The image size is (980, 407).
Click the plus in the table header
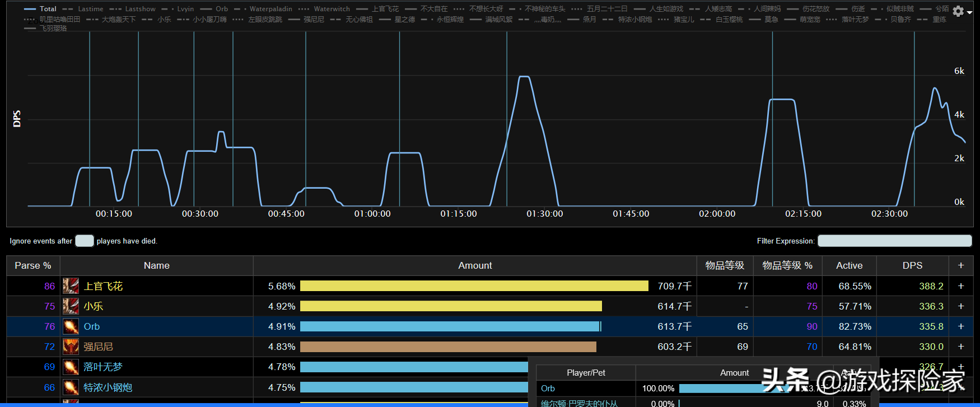(961, 265)
